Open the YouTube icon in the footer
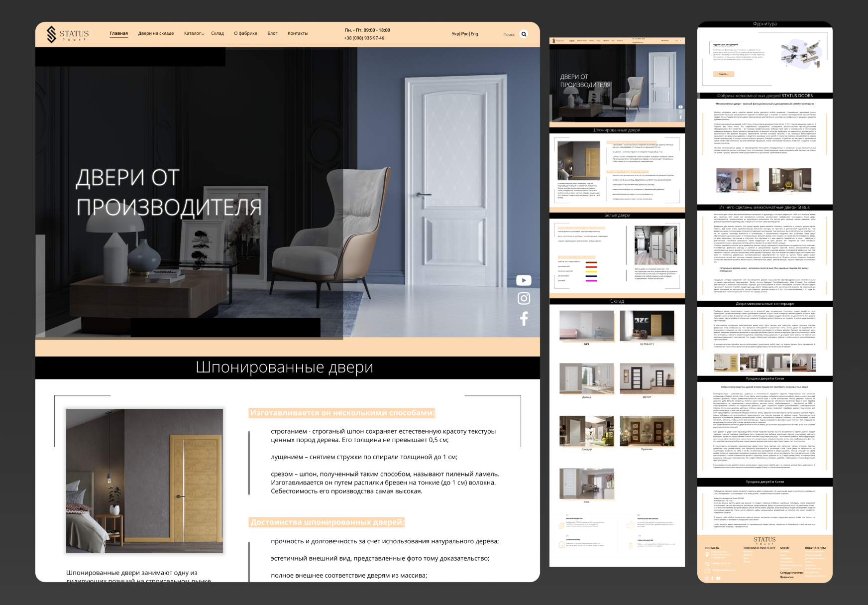This screenshot has width=868, height=605. (718, 578)
